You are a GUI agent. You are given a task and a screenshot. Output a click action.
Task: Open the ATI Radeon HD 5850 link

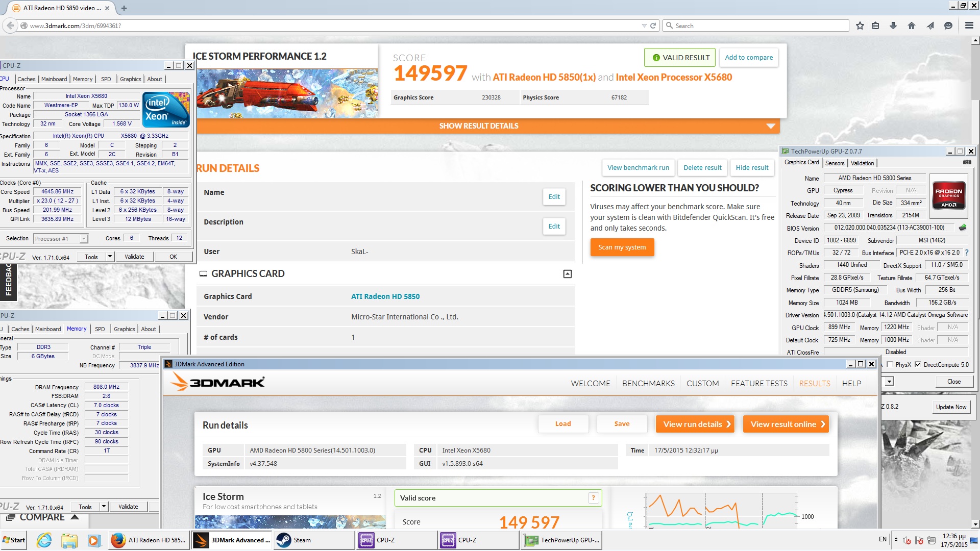click(385, 296)
